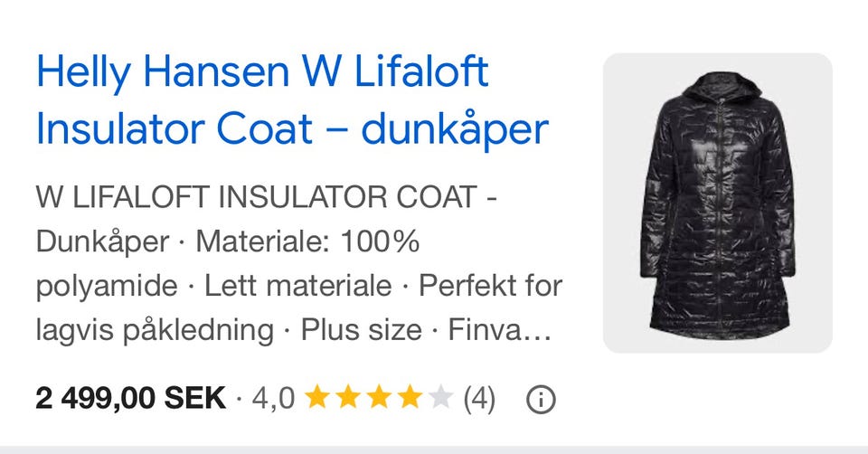Click the fourth yellow rating star
This screenshot has width=868, height=454.
click(x=410, y=398)
